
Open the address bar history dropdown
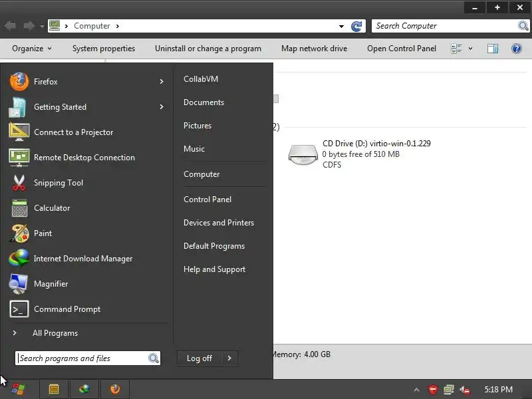(x=341, y=26)
